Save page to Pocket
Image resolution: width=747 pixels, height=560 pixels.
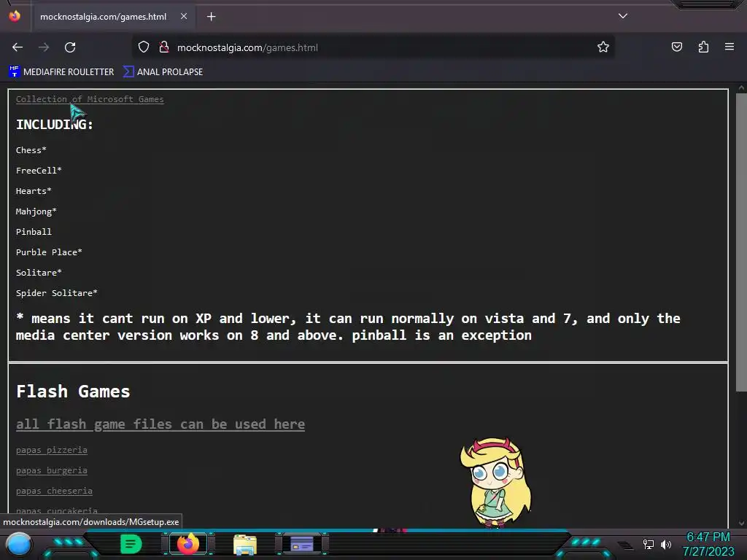click(x=677, y=47)
